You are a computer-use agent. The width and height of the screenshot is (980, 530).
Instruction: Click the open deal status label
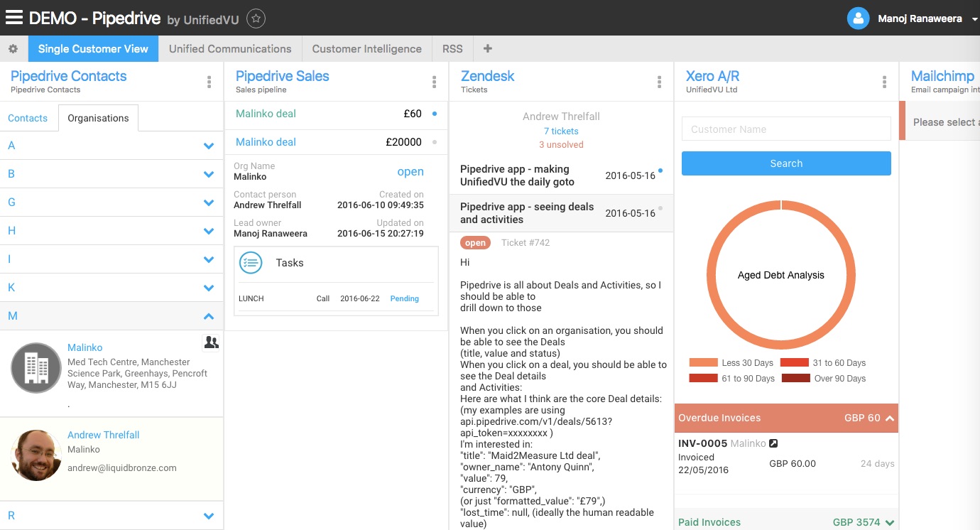point(410,172)
